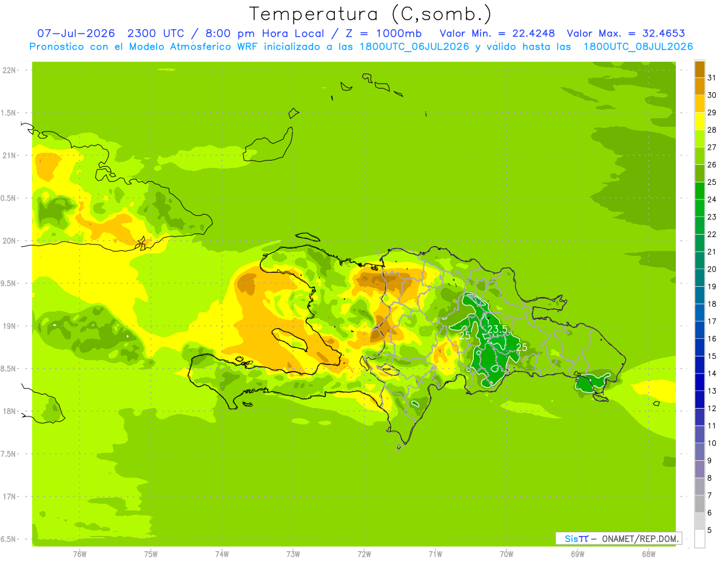
Task: Select initialization time "1800UTC_06JUL2026"
Action: [x=414, y=47]
